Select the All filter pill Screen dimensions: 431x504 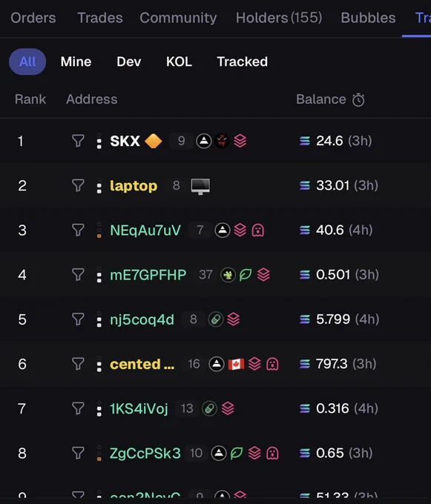click(27, 62)
